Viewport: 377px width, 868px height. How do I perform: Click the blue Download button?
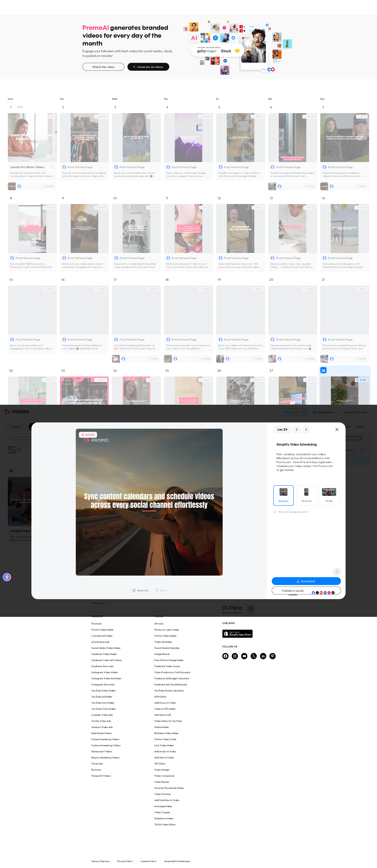[x=306, y=581]
